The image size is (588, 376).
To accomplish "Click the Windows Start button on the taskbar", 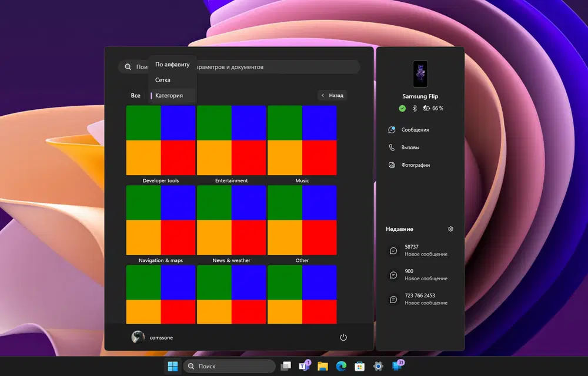I will [173, 366].
